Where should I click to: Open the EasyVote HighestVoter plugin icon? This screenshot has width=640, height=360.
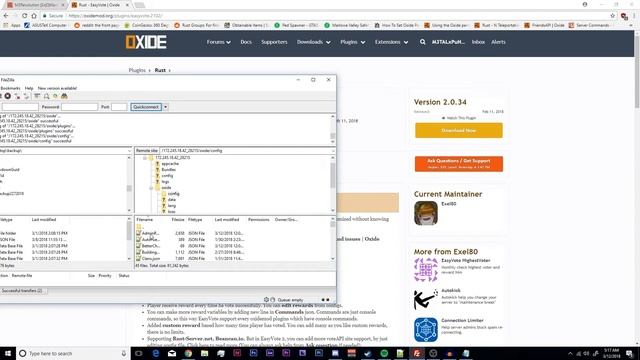426,270
